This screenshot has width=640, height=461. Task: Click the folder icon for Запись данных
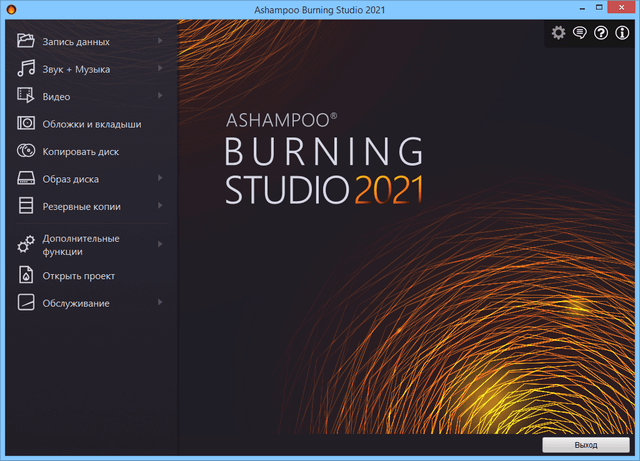[26, 42]
